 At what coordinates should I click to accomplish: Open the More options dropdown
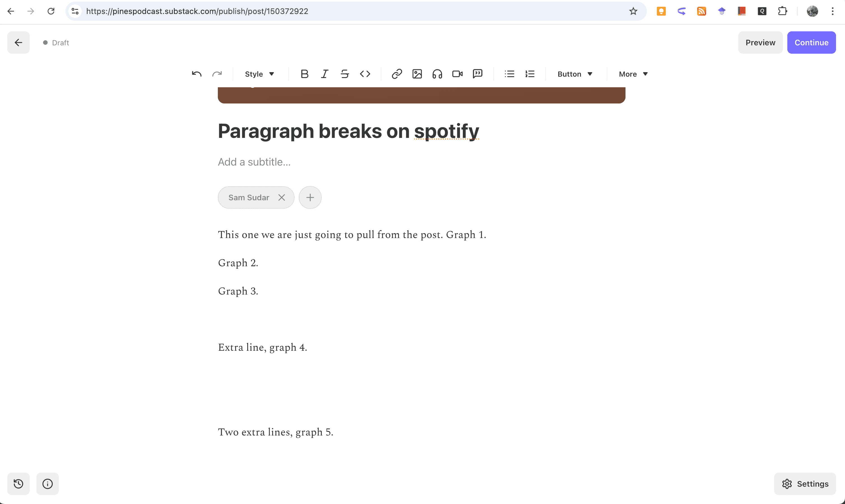click(633, 74)
